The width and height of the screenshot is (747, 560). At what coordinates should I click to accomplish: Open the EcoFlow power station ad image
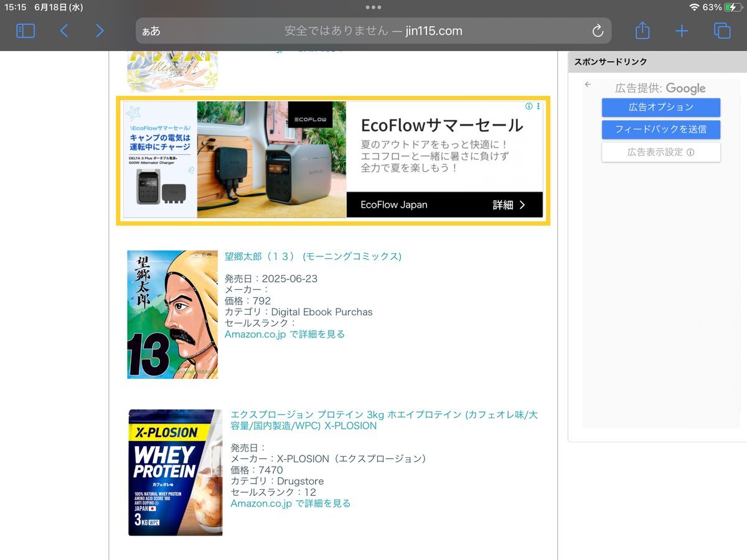point(271,159)
